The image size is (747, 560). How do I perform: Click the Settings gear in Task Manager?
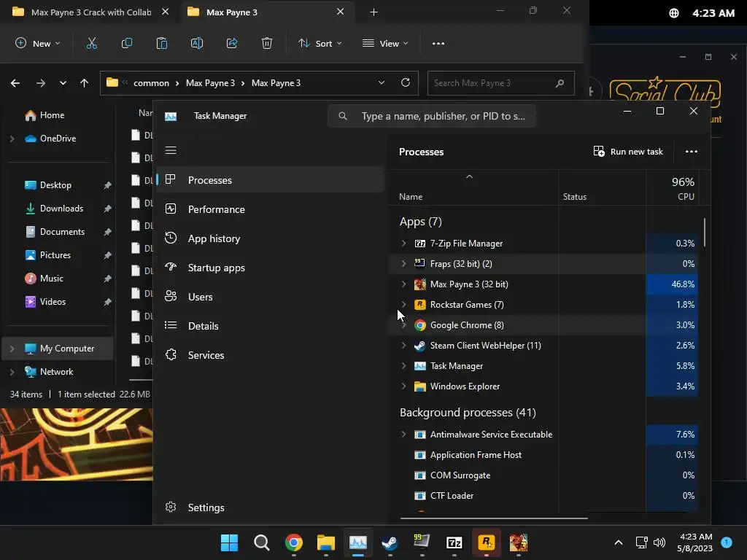(x=171, y=507)
